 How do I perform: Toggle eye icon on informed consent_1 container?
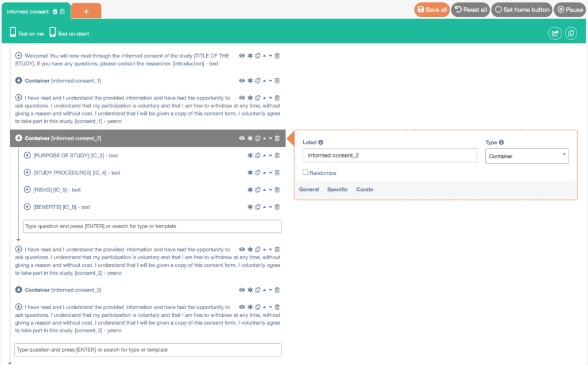click(x=242, y=81)
